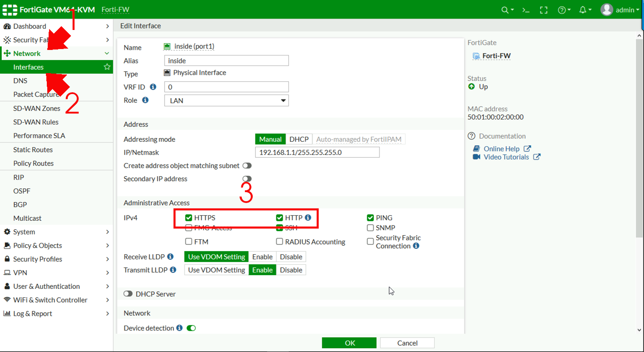Click the Receive LLDP info icon

tap(170, 257)
